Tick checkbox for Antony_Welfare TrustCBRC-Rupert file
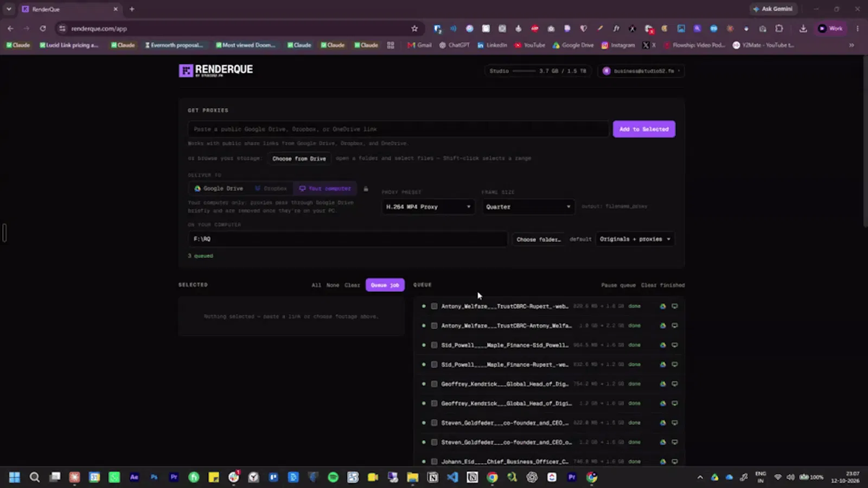The width and height of the screenshot is (868, 488). point(434,306)
